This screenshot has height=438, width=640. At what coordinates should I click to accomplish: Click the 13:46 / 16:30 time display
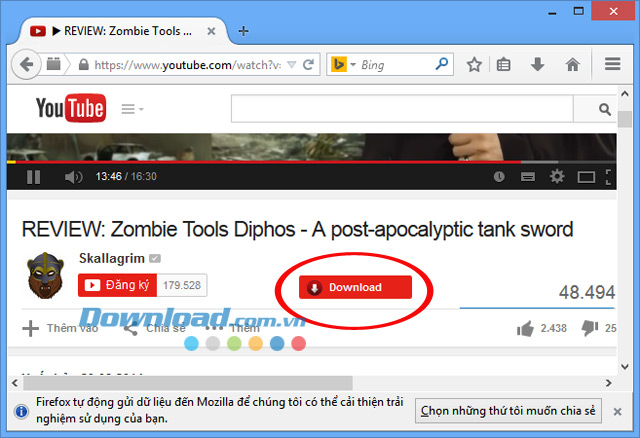(x=126, y=176)
